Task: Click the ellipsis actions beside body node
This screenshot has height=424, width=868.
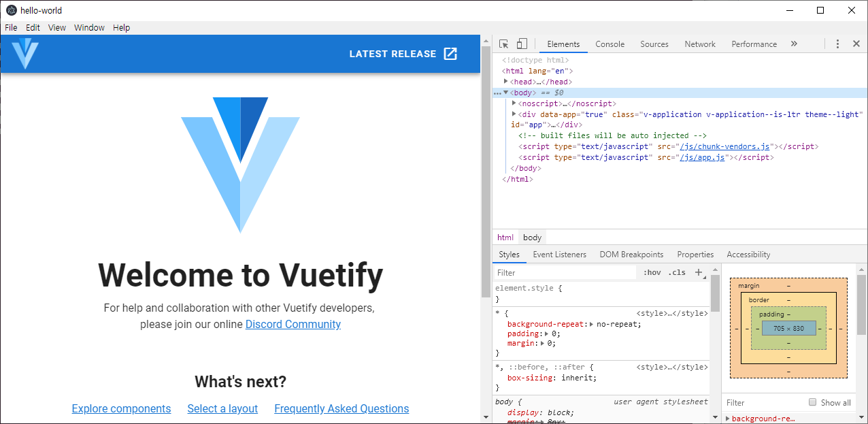Action: click(497, 93)
